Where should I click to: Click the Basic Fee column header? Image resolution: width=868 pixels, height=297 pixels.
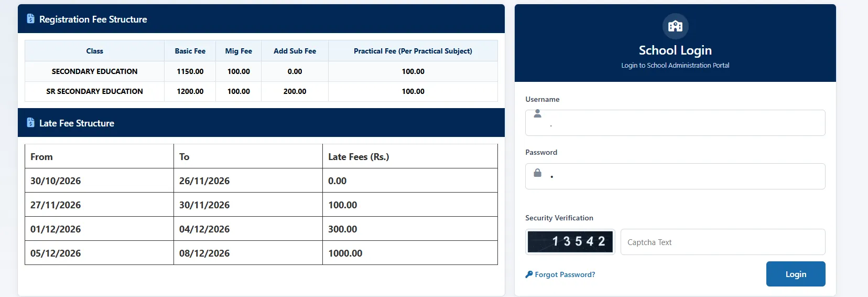pyautogui.click(x=190, y=51)
